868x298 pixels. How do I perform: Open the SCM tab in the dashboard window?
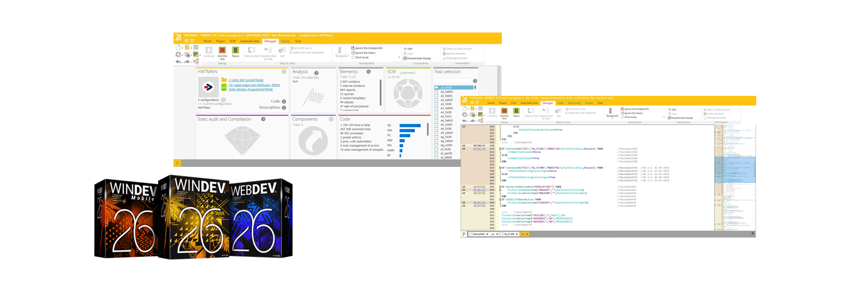point(232,41)
